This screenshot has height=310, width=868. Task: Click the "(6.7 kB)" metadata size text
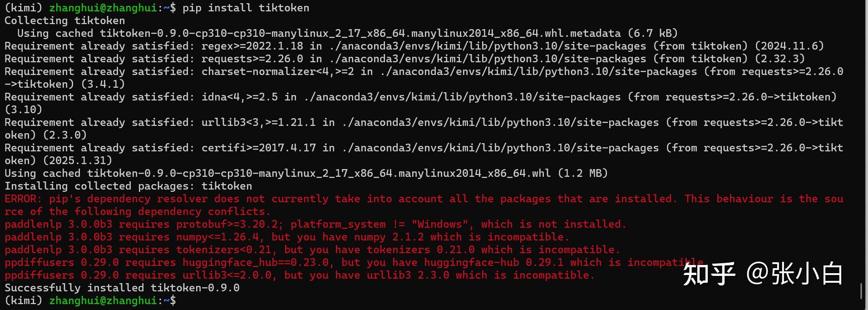pos(652,33)
